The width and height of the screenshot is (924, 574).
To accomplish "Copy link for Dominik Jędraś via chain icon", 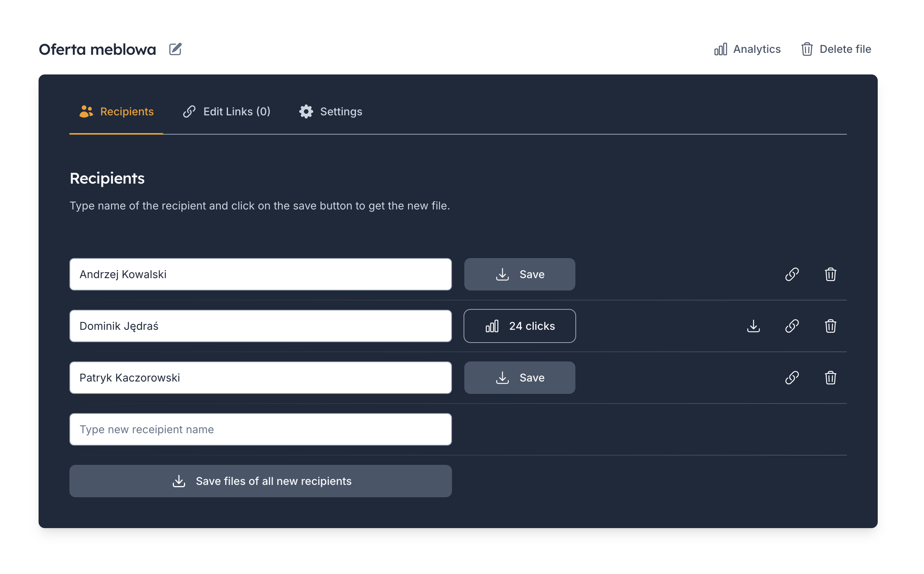I will (792, 326).
